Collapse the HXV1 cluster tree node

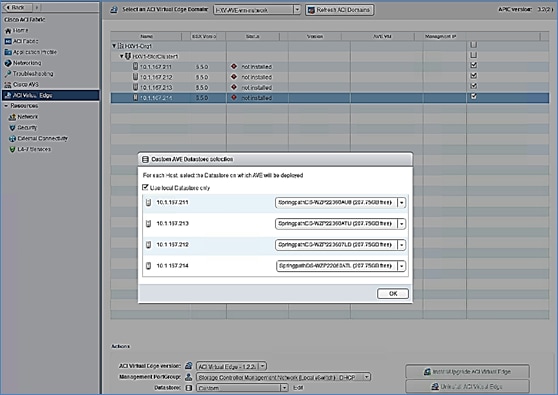tap(121, 56)
